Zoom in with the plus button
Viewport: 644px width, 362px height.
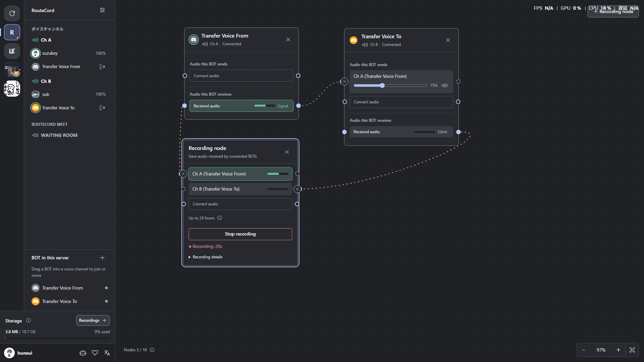(618, 350)
